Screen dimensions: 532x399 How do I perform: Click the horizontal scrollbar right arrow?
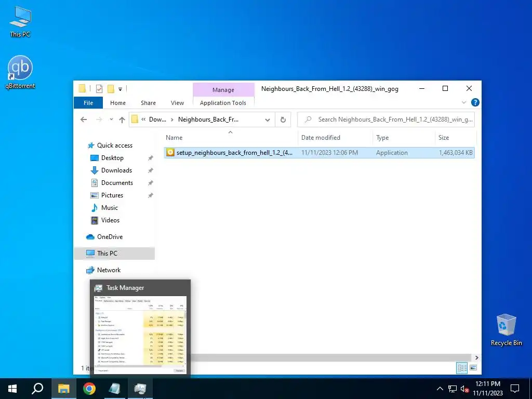(477, 357)
